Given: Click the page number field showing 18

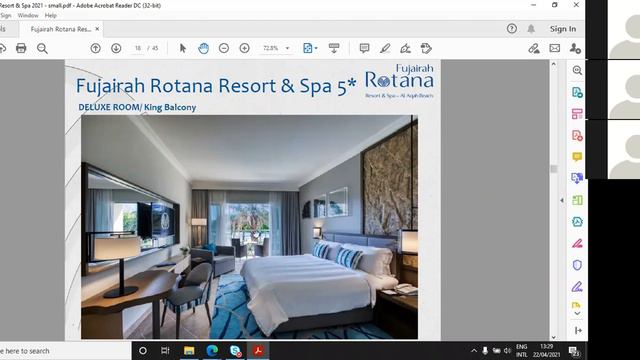Looking at the screenshot, I should (x=138, y=48).
